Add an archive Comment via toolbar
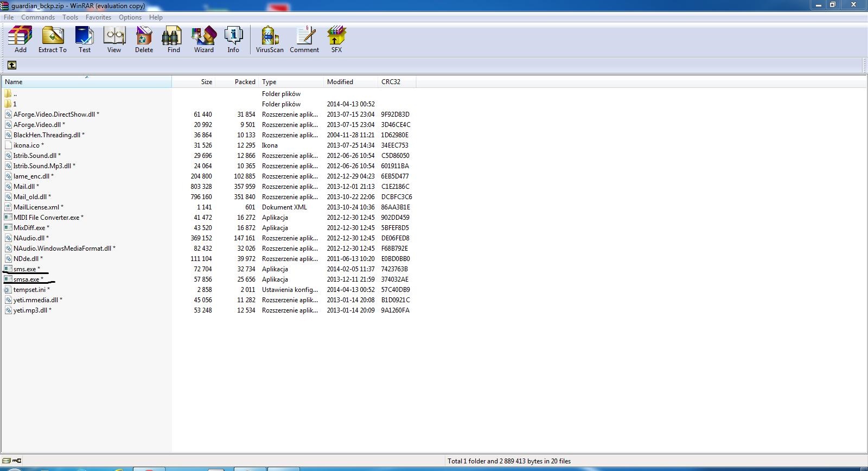The width and height of the screenshot is (868, 471). click(x=304, y=40)
